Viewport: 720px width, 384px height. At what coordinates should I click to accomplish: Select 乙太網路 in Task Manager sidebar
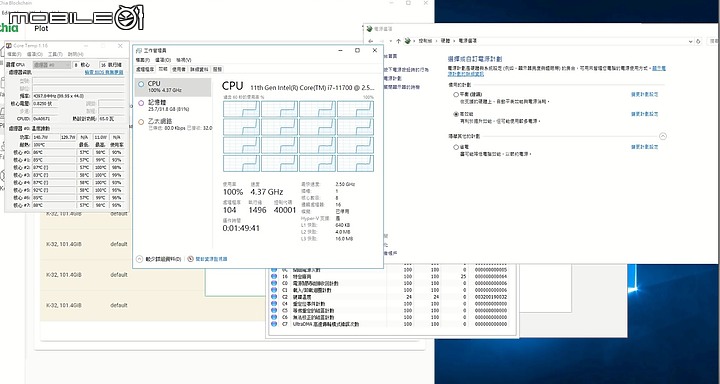pos(173,124)
